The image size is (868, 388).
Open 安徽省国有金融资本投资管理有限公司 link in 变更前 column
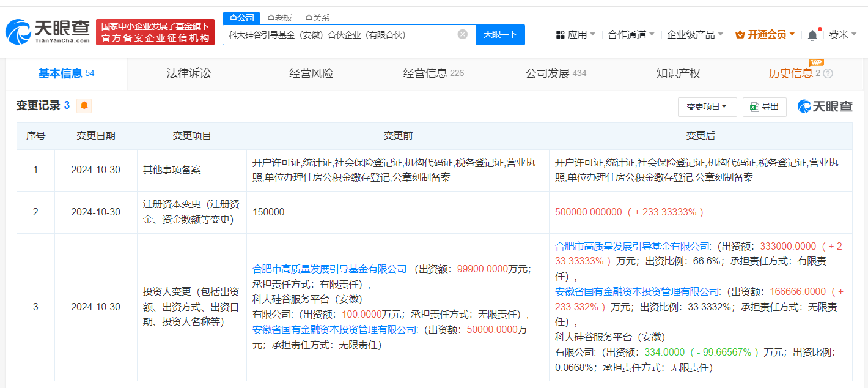point(335,330)
